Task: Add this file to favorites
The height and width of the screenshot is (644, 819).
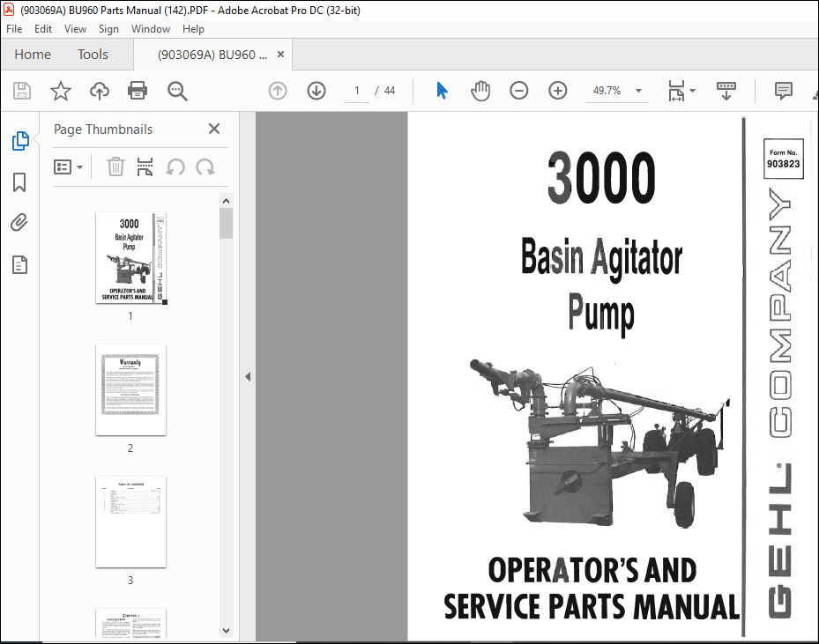Action: 60,91
